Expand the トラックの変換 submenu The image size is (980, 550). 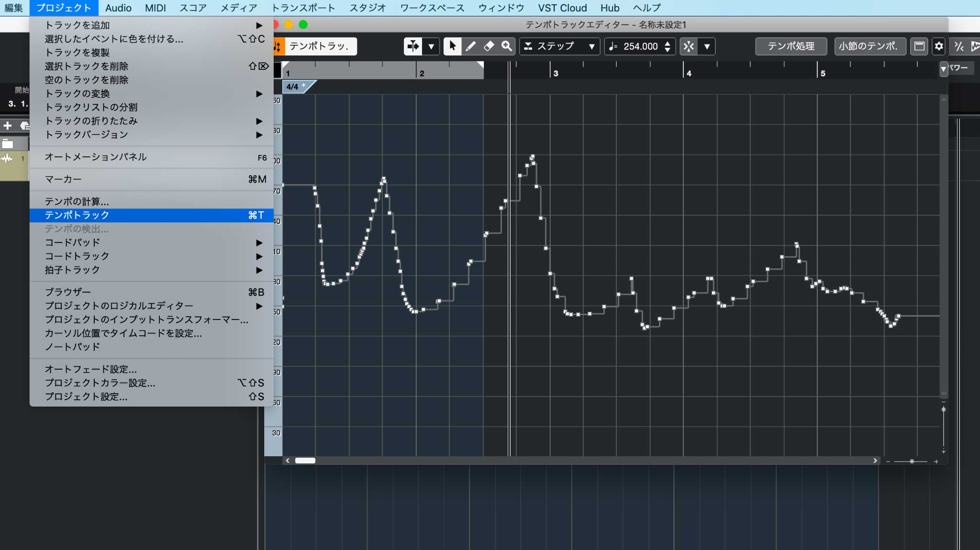151,94
